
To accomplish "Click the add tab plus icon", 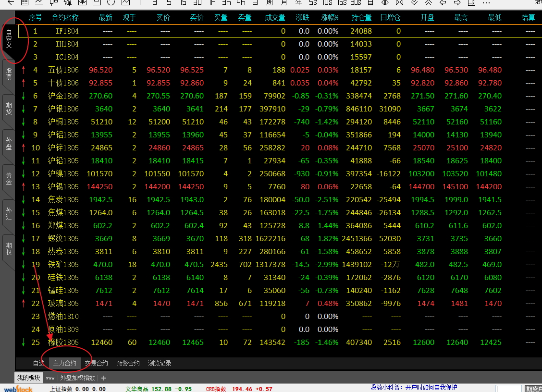I will (x=104, y=378).
